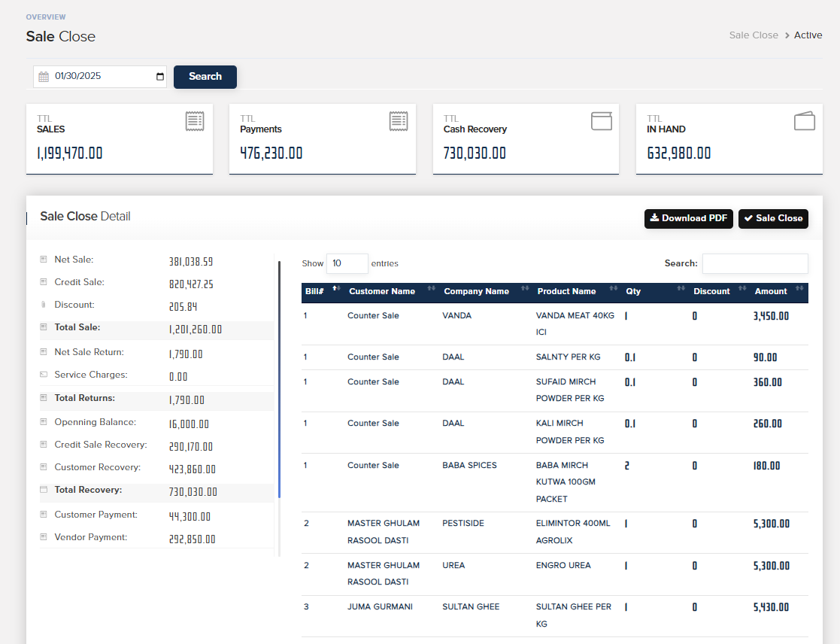
Task: Open the Sale Close breadcrumb link
Action: [754, 35]
